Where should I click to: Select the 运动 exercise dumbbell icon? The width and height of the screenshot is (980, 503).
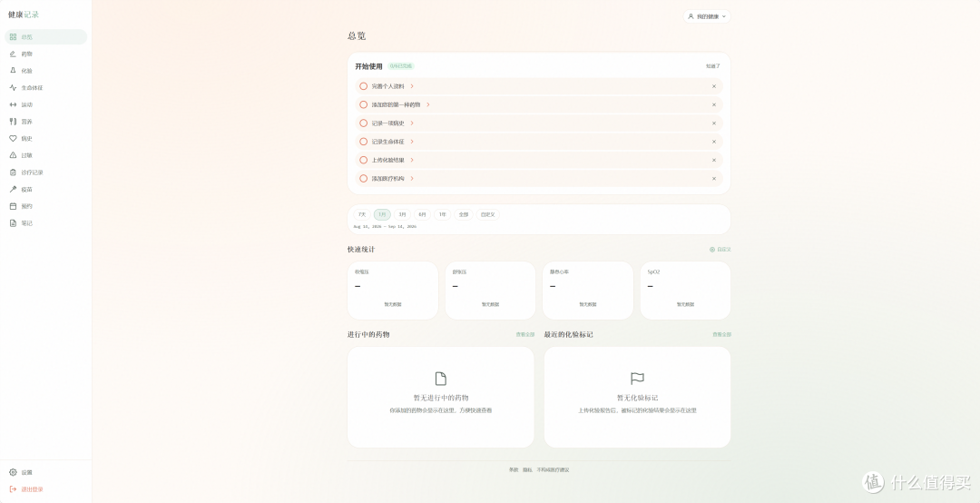click(x=13, y=104)
